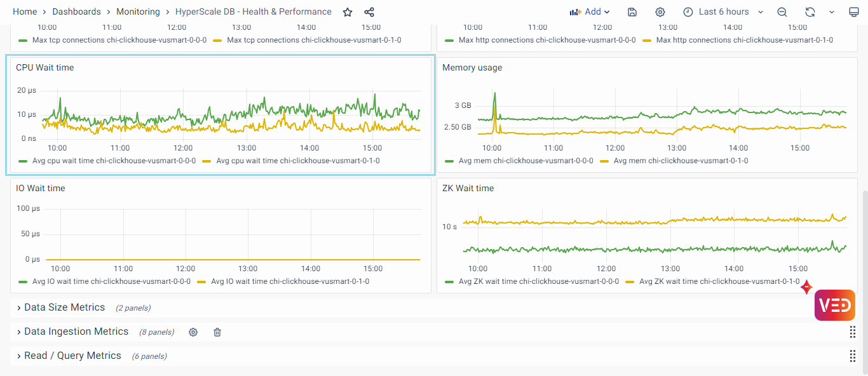Toggle Avg mem chi-clickhouse-vusmart-0-1-0 series visibility
Screen dimensions: 868x376
pyautogui.click(x=681, y=161)
